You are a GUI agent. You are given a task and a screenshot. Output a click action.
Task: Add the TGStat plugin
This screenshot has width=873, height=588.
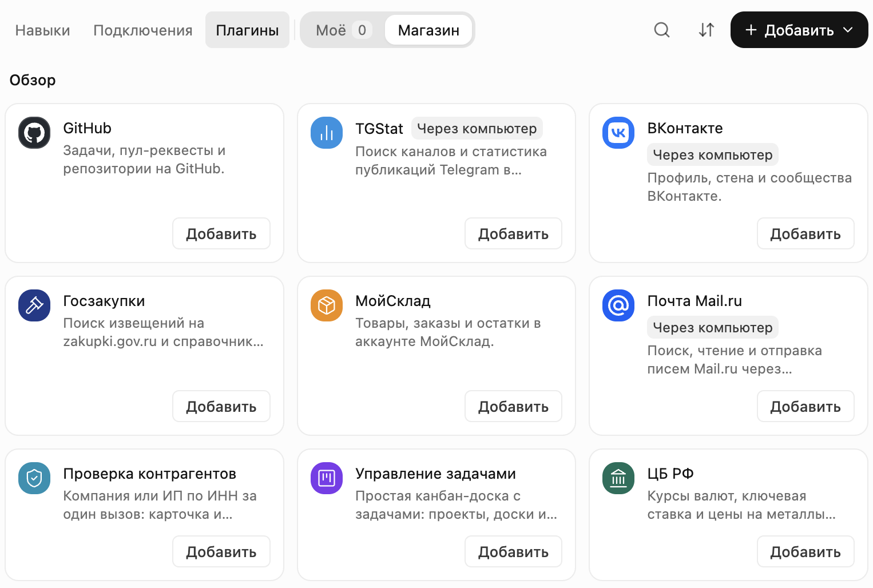pos(513,233)
